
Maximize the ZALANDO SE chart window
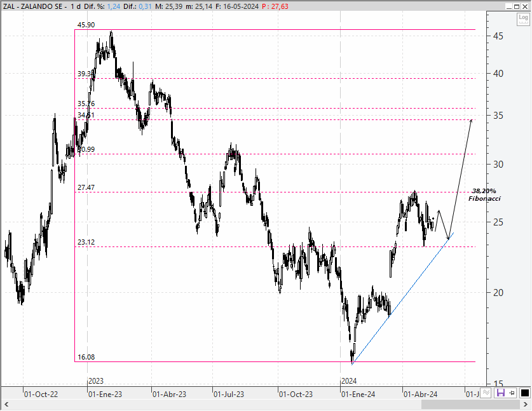(516, 6)
